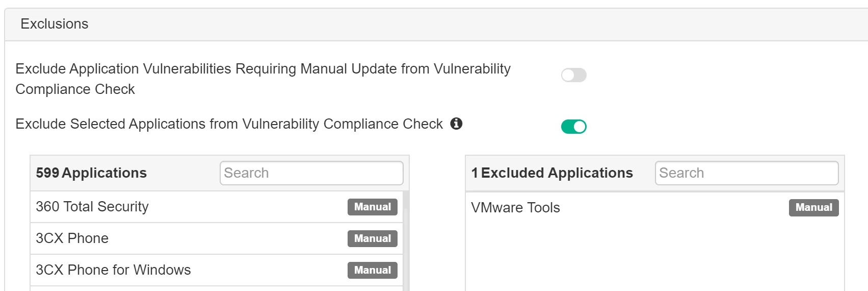This screenshot has width=868, height=291.
Task: Click the Search field in Excluded Applications list
Action: tap(747, 173)
